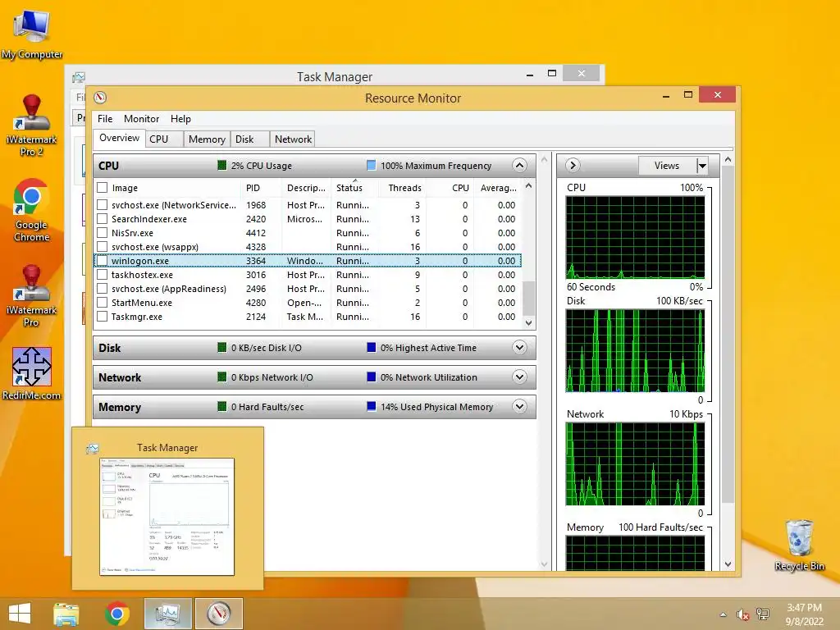The image size is (840, 630).
Task: Check the svchost.exe (wsappx) process box
Action: point(102,246)
